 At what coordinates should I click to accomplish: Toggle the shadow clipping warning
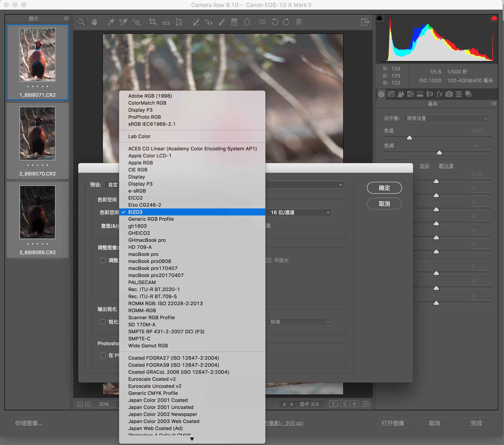tap(379, 18)
